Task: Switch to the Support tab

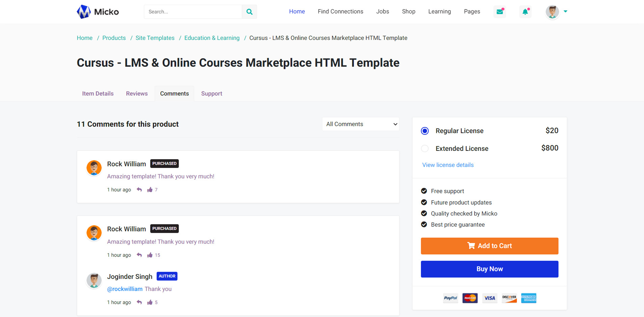Action: (212, 93)
